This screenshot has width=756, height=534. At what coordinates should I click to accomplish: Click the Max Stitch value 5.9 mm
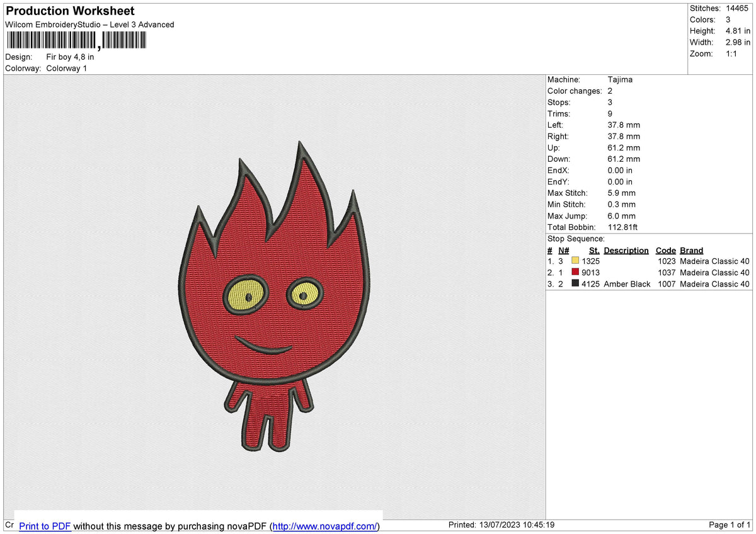621,193
